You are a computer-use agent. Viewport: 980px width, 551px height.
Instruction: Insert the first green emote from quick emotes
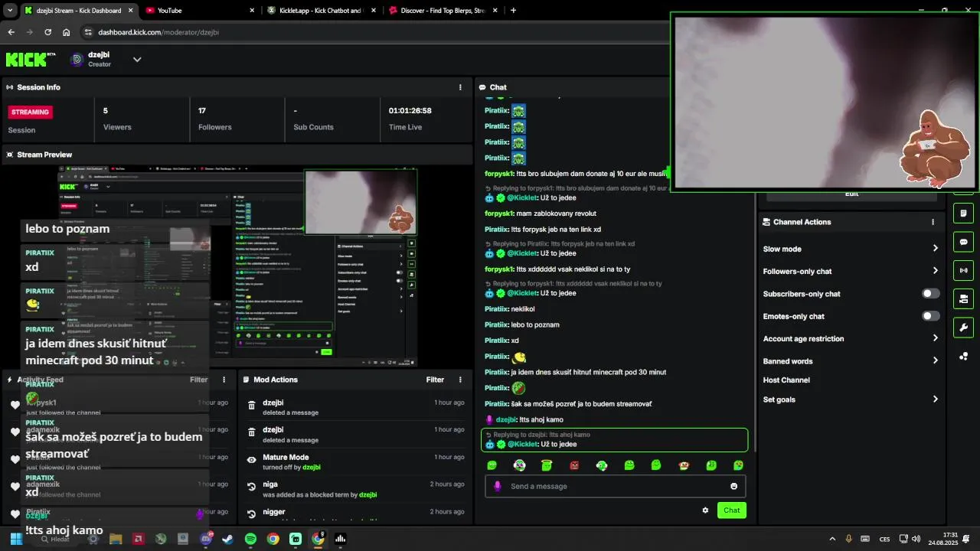click(x=492, y=465)
